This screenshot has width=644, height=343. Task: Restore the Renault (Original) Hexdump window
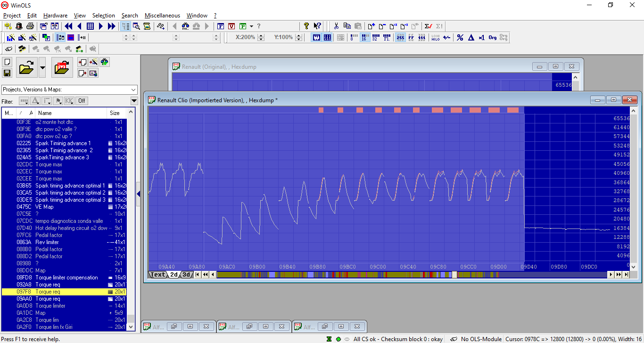click(556, 66)
